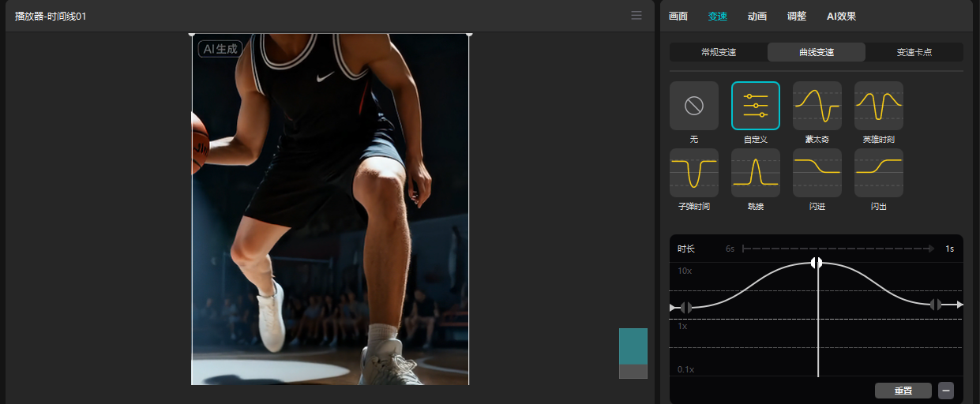Viewport: 980px width, 404px height.
Task: Go to the 调整 adjustment tab
Action: 796,16
